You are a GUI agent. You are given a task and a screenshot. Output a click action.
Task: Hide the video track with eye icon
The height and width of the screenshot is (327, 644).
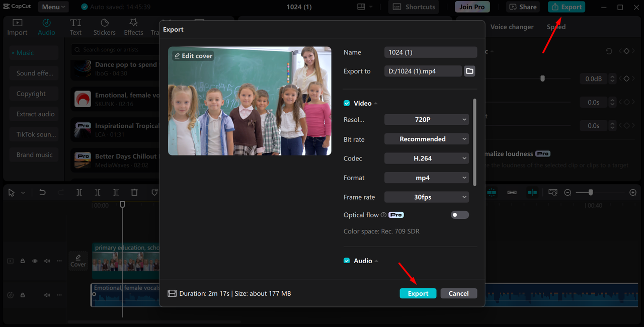point(35,261)
